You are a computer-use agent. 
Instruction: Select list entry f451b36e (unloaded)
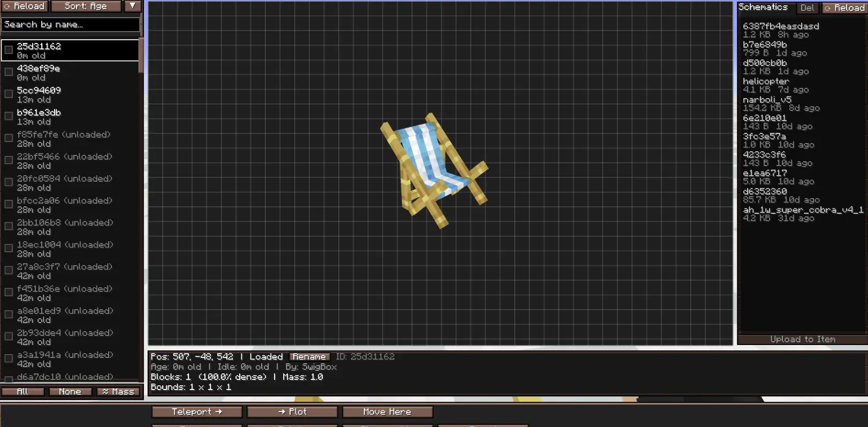point(70,293)
